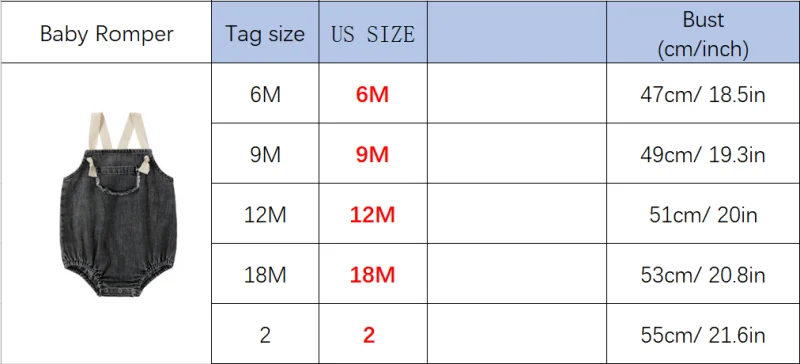
Task: Select the red 12M US size cell
Action: (x=373, y=214)
